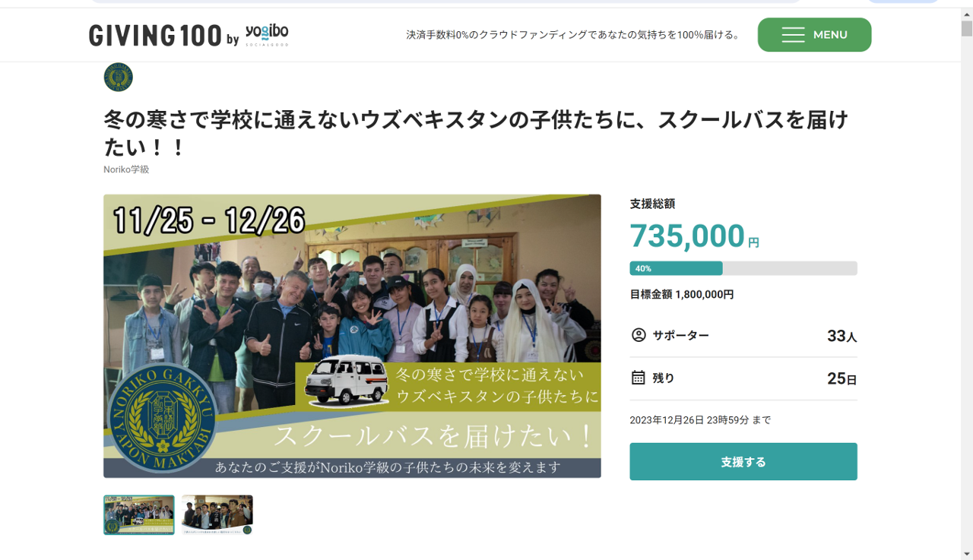Click the サポーター 33人 row
Image resolution: width=973 pixels, height=560 pixels.
coord(743,335)
